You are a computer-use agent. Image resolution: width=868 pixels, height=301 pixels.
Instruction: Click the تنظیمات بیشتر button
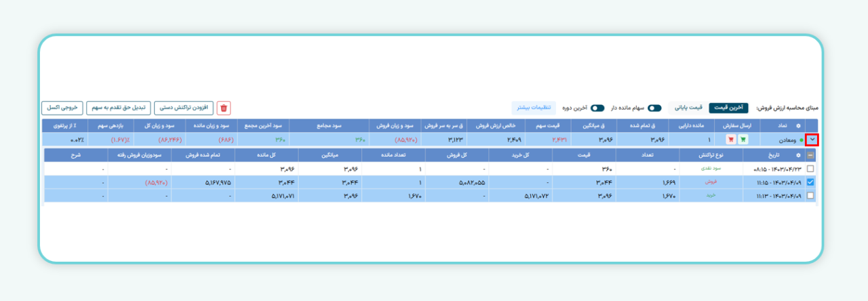click(534, 108)
